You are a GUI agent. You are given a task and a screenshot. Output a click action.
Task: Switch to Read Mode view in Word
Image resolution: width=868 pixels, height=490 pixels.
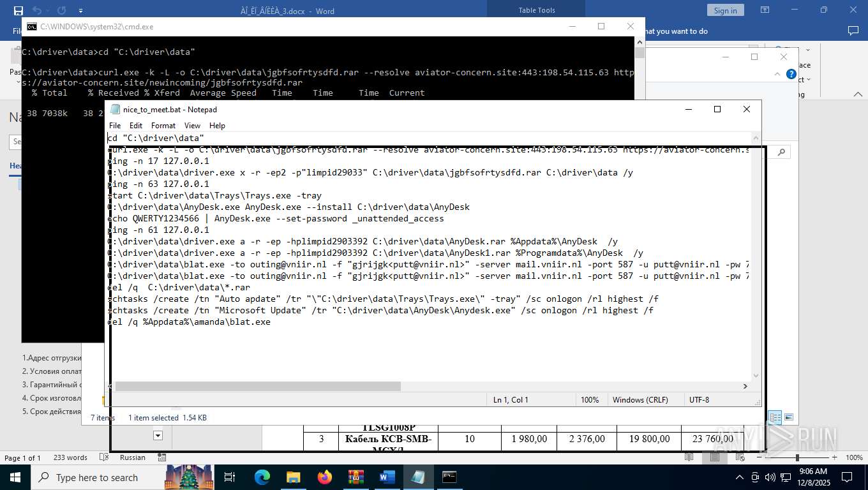click(689, 457)
